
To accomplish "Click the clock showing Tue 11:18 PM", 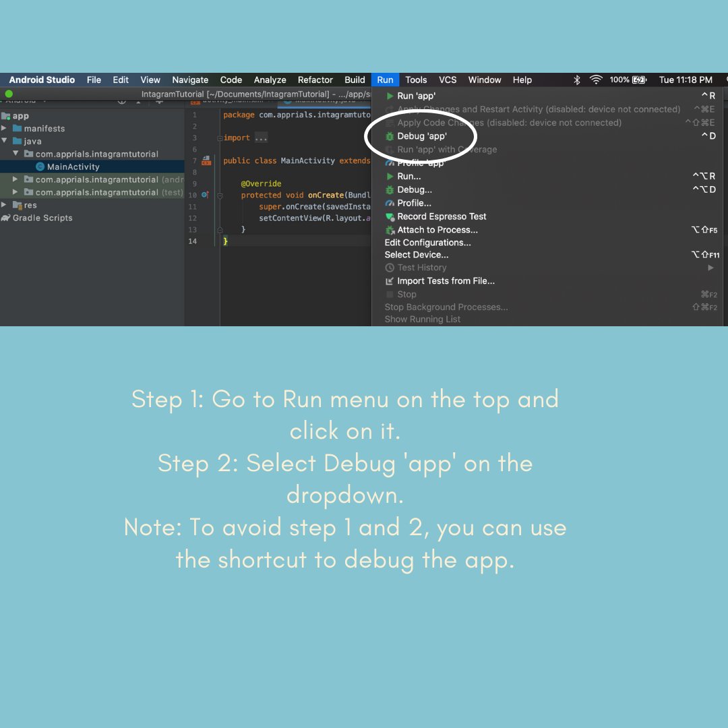I will (x=686, y=80).
